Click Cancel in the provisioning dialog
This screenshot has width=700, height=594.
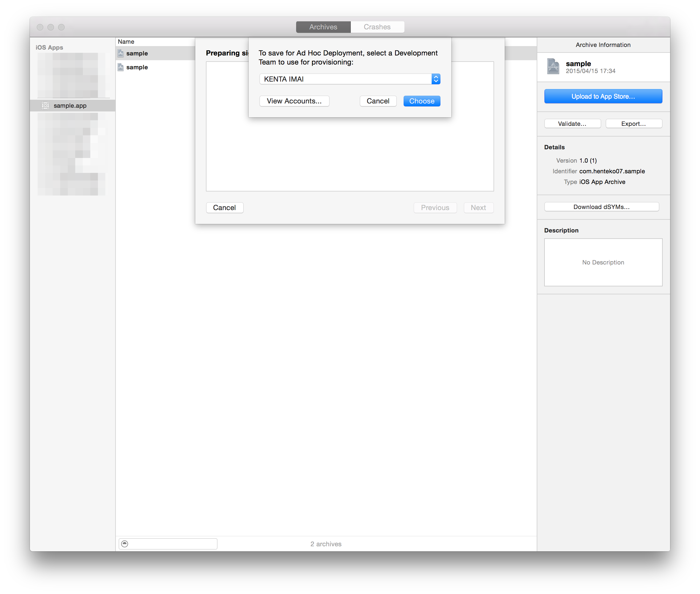(x=378, y=101)
